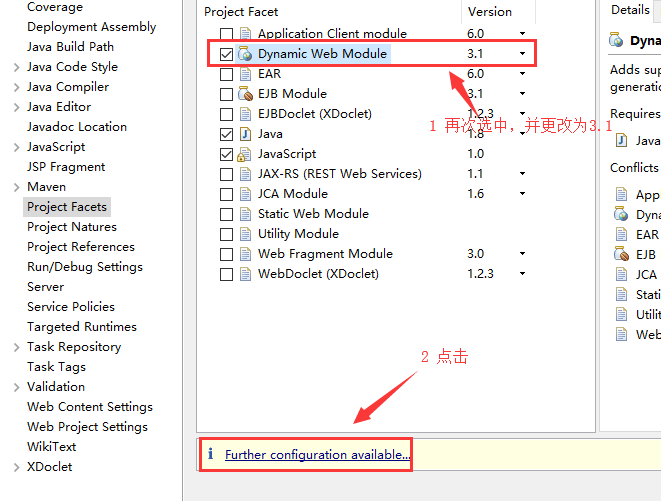Select Web Project Settings in the sidebar
The height and width of the screenshot is (501, 661).
(87, 427)
